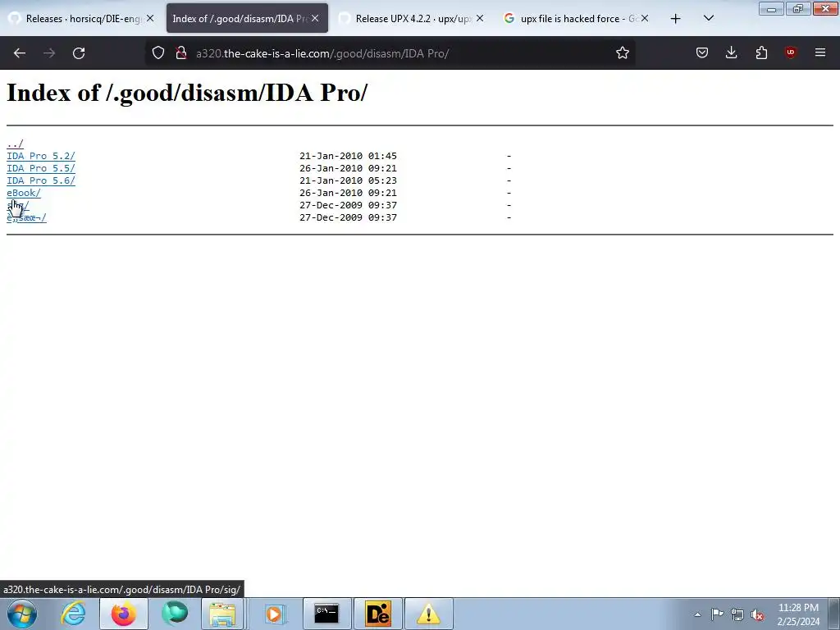The width and height of the screenshot is (840, 630).
Task: Switch to the Releases horsicq/DIE-engine tab
Action: [83, 18]
